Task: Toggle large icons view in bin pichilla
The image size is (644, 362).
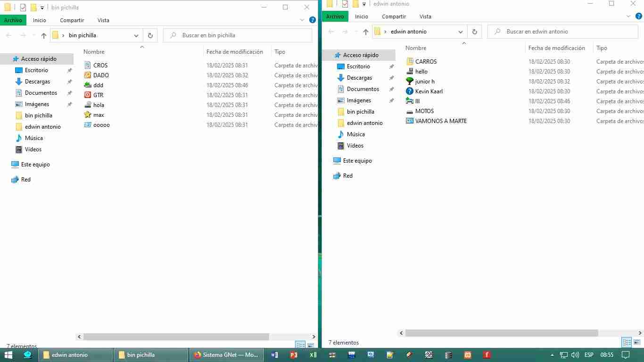Action: coord(311,346)
